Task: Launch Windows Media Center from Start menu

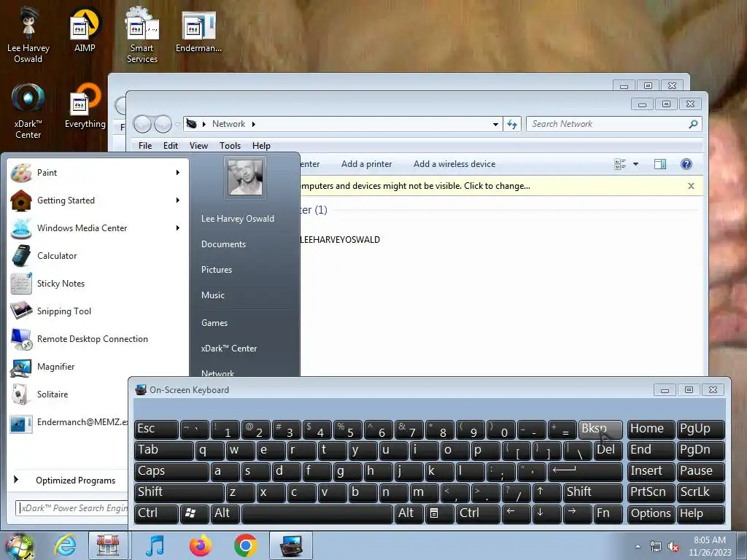Action: [96, 228]
